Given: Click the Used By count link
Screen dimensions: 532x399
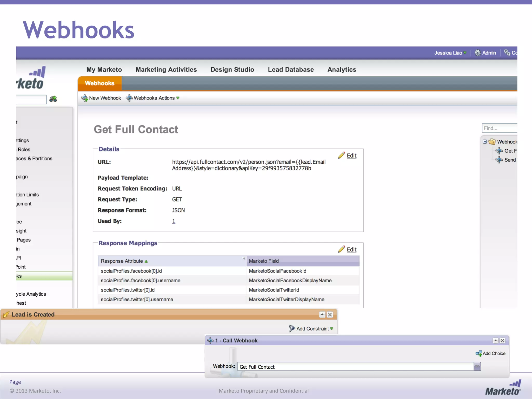Looking at the screenshot, I should click(x=174, y=221).
